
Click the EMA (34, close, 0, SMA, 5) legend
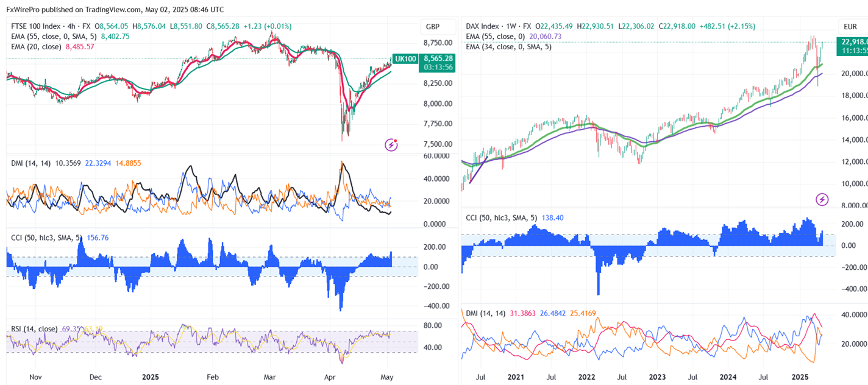[x=508, y=46]
